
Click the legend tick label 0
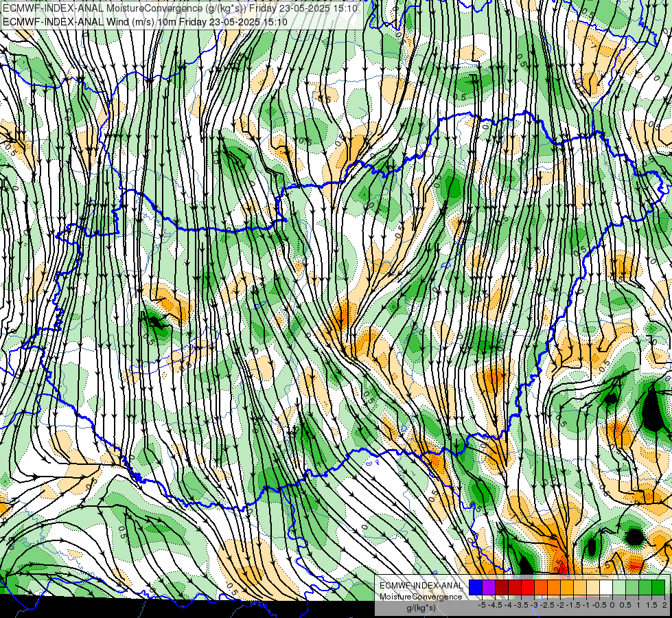coord(612,605)
